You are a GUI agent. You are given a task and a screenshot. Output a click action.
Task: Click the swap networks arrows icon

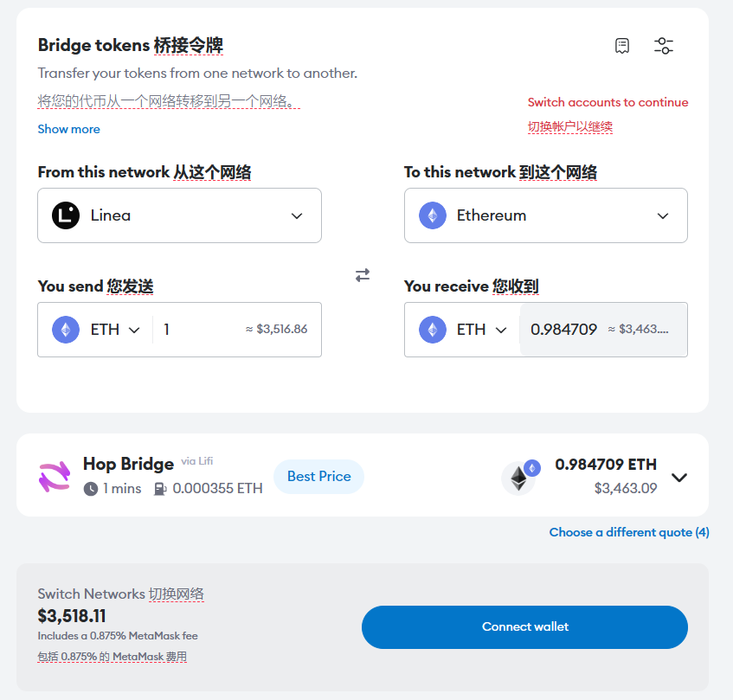tap(363, 275)
